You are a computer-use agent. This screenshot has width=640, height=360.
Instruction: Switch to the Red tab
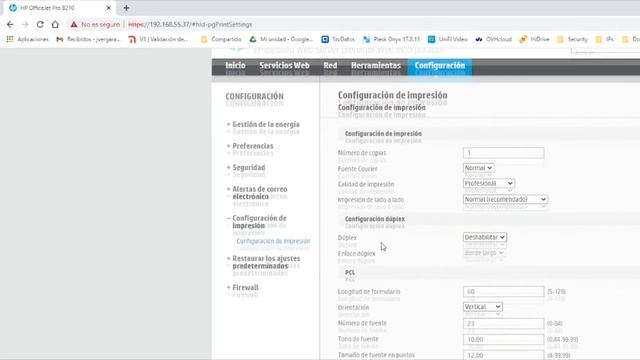click(330, 66)
